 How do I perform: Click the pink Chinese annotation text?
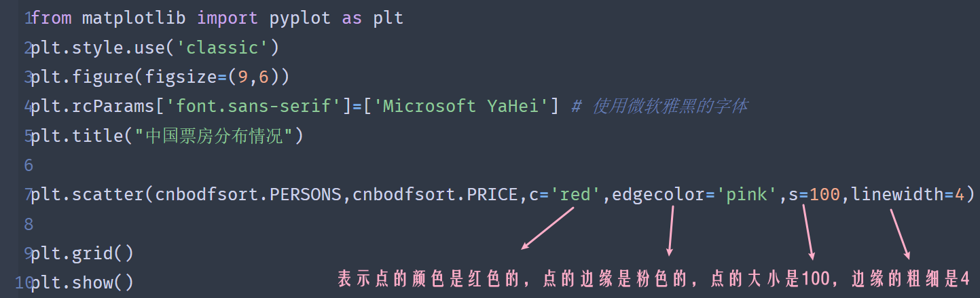652,279
